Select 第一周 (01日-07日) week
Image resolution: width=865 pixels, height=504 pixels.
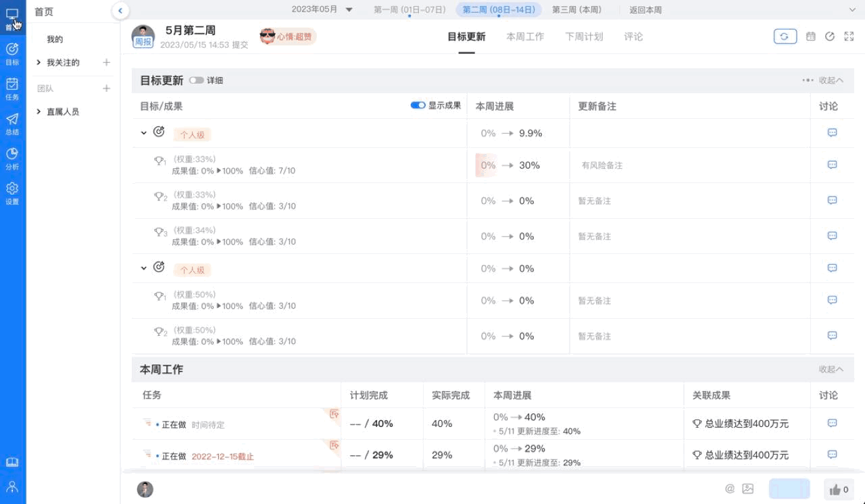(410, 9)
